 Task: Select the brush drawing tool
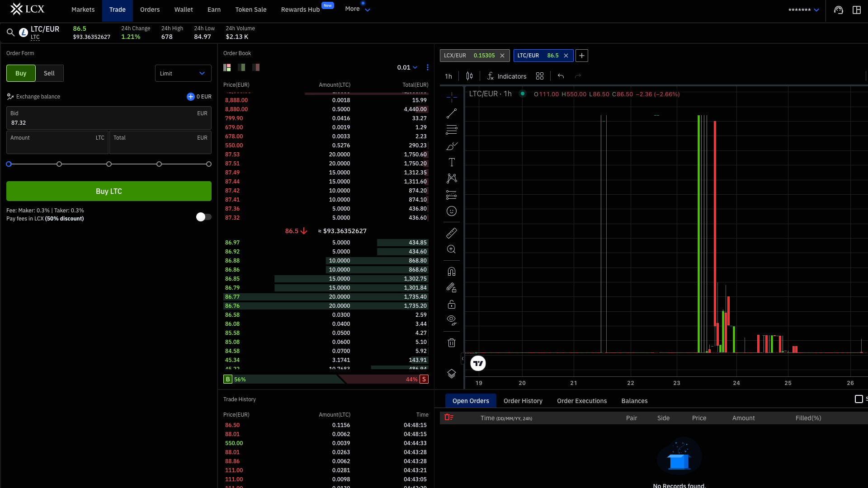(452, 146)
